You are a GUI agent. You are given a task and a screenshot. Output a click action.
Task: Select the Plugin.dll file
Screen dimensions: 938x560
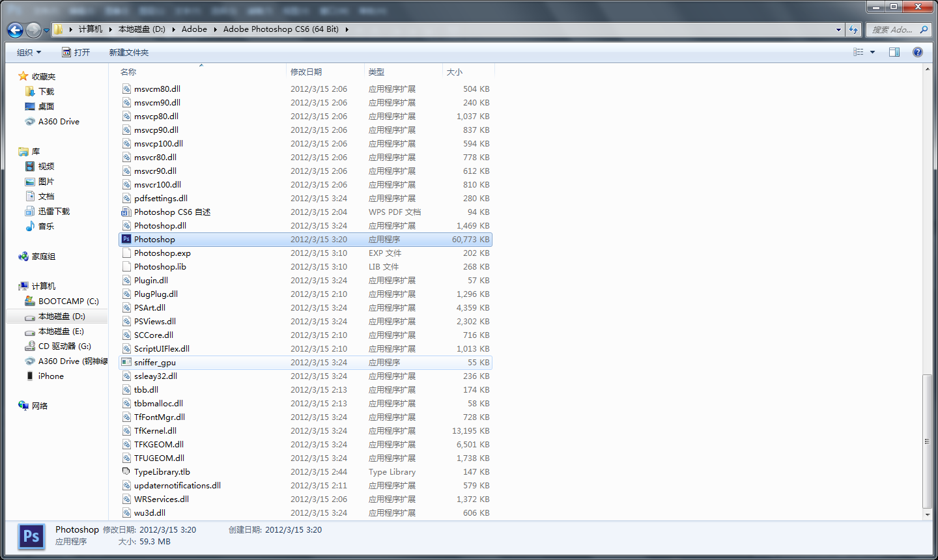(x=306, y=280)
